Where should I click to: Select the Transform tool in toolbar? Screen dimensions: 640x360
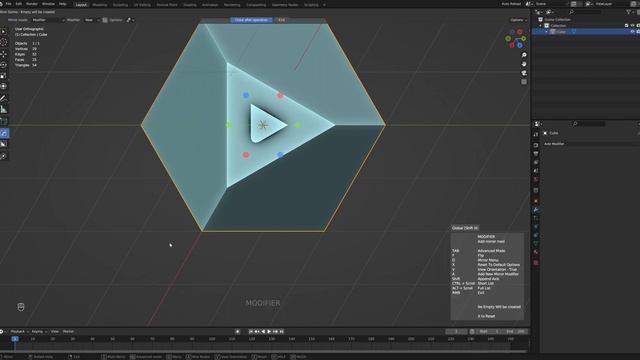pyautogui.click(x=4, y=86)
